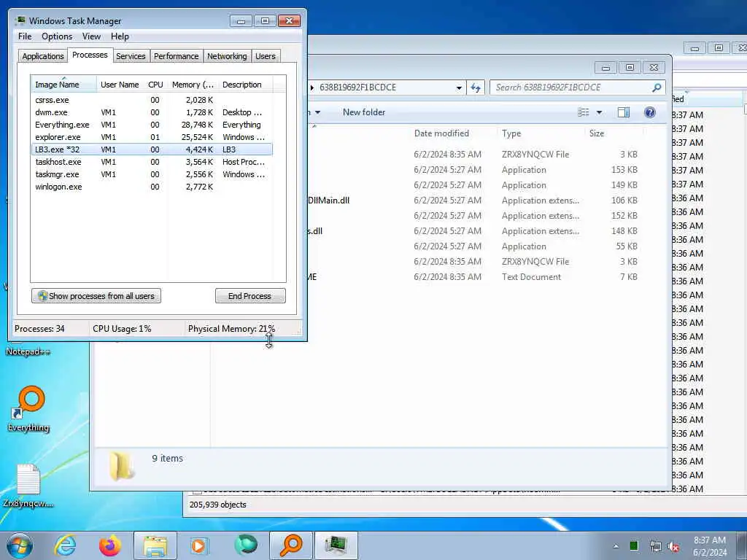Sort processes by User Name column
The width and height of the screenshot is (747, 560).
pyautogui.click(x=120, y=85)
